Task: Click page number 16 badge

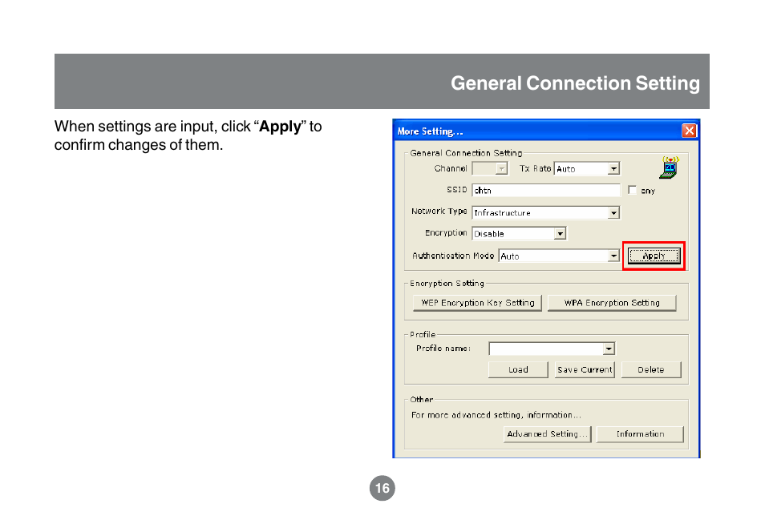Action: (382, 488)
